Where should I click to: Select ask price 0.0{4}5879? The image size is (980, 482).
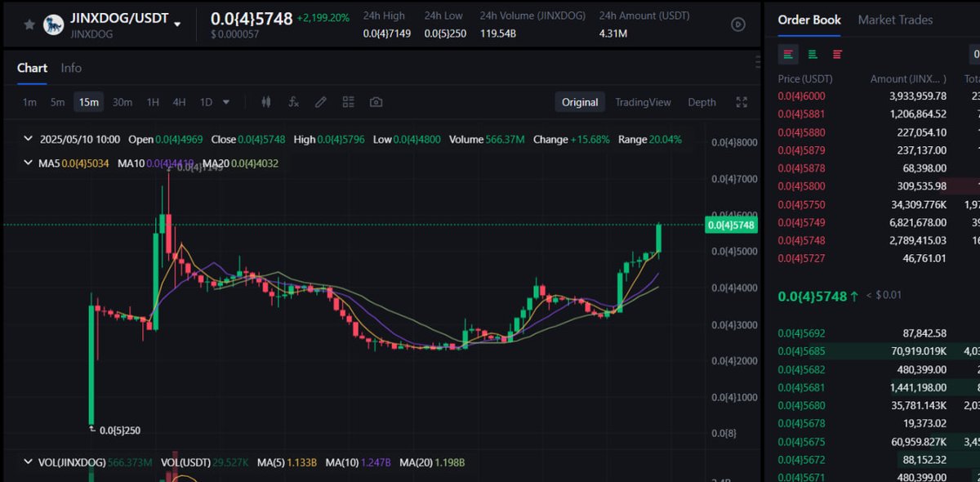(802, 150)
